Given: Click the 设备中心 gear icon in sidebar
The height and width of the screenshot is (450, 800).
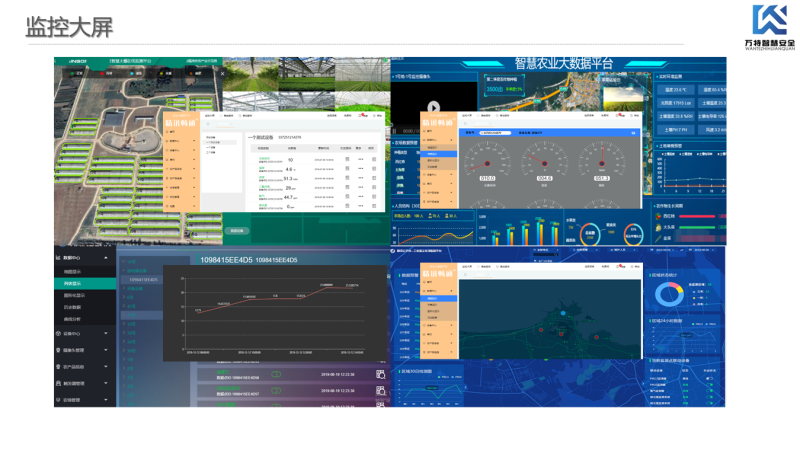Looking at the screenshot, I should [58, 333].
